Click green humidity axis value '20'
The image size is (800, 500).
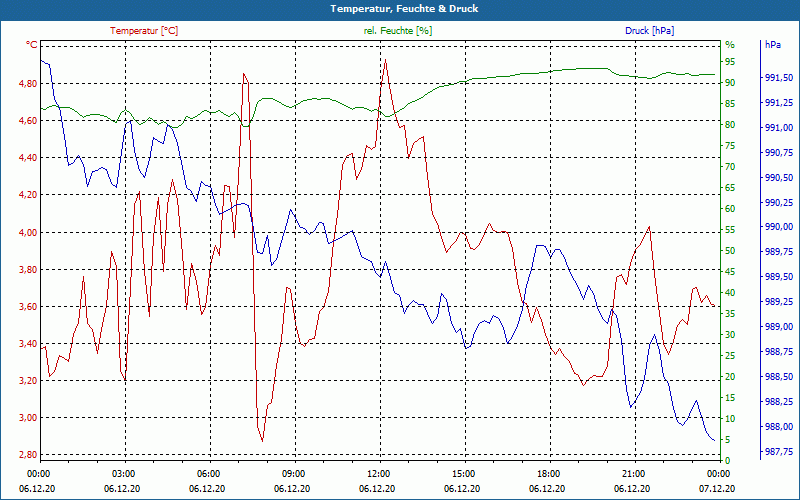coord(730,377)
